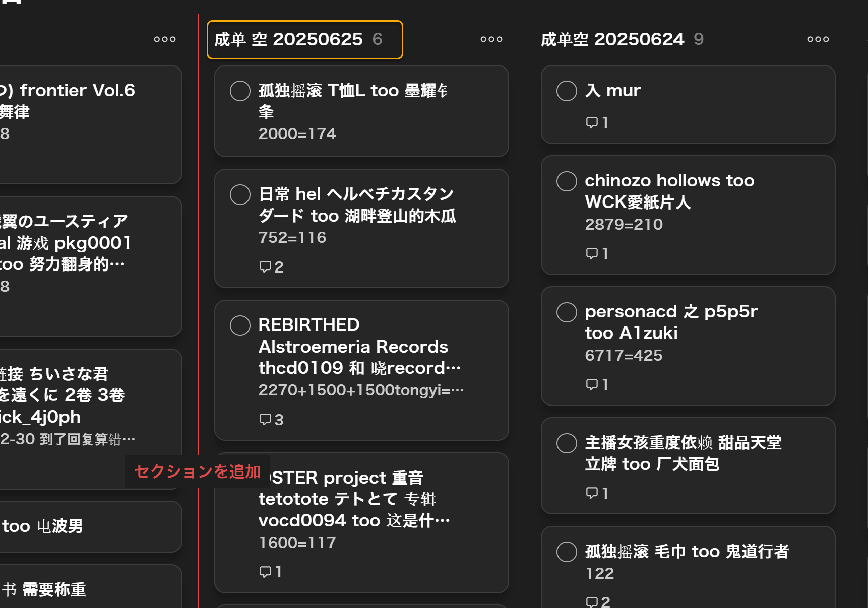Click comment icon on 入 mur card
The width and height of the screenshot is (868, 608).
[597, 122]
